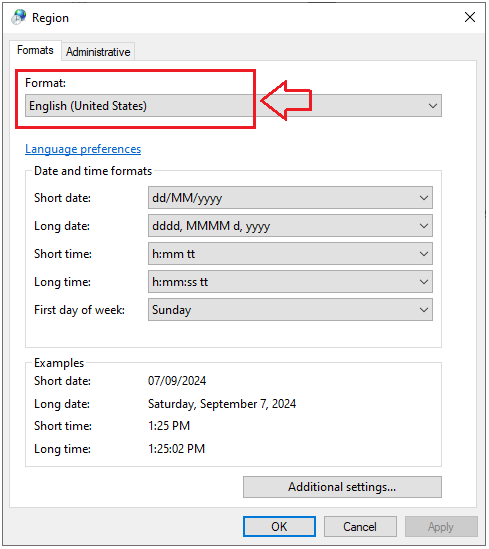Image resolution: width=489 pixels, height=549 pixels.
Task: Open the Format language dropdown
Action: [233, 106]
